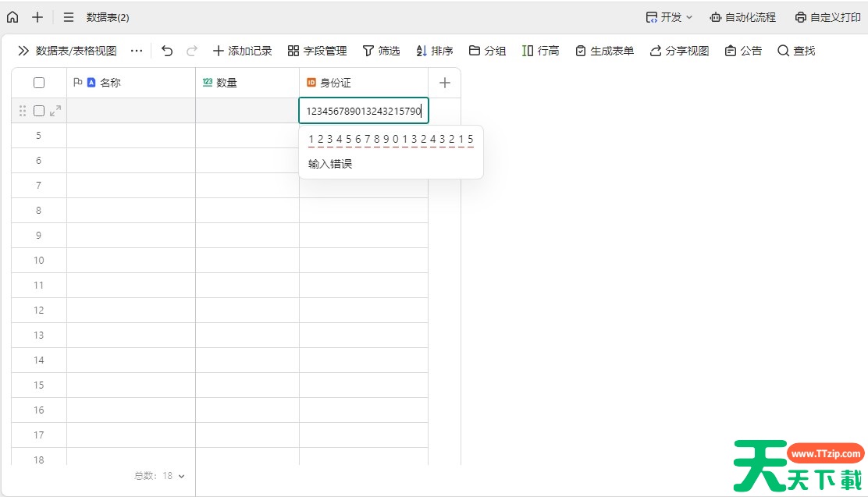Click the 身份证 input field being edited
This screenshot has height=497, width=868.
pyautogui.click(x=363, y=111)
